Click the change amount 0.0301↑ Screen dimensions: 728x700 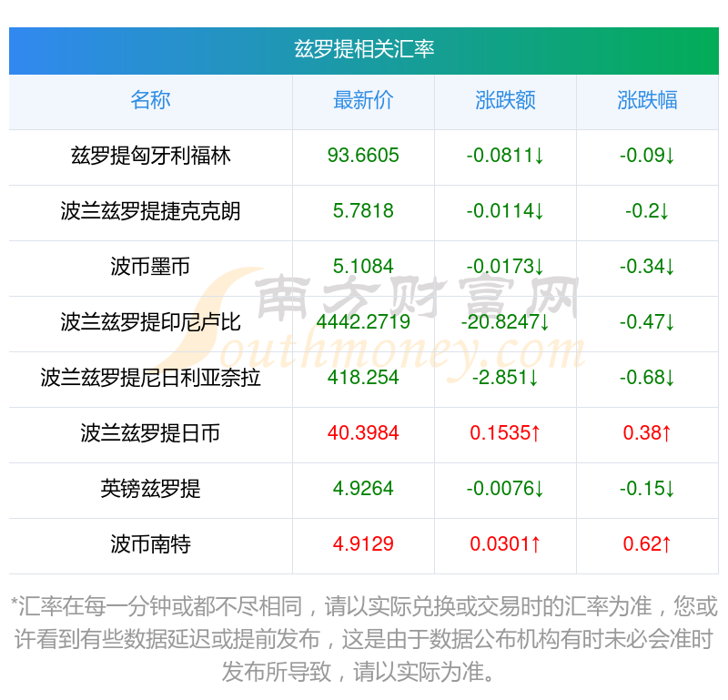pos(505,544)
